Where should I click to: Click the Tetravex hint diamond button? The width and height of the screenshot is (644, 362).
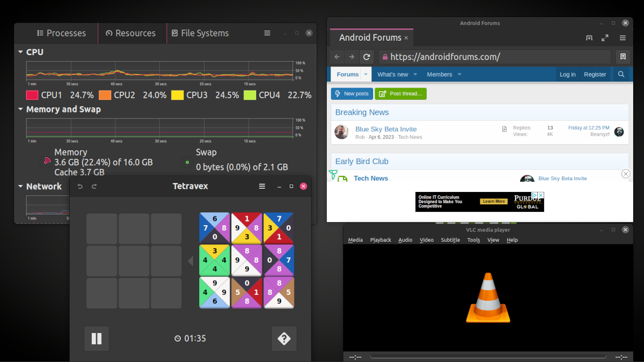click(284, 338)
